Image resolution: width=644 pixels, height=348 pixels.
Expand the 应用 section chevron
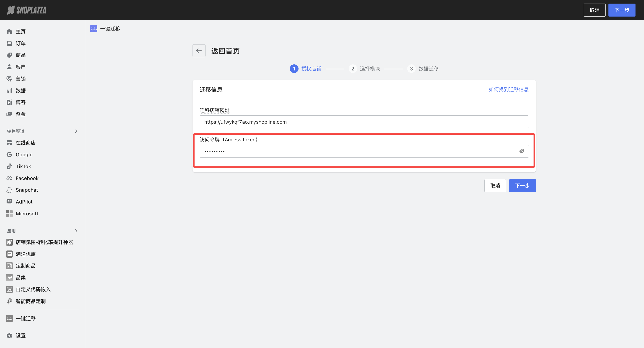(x=76, y=231)
